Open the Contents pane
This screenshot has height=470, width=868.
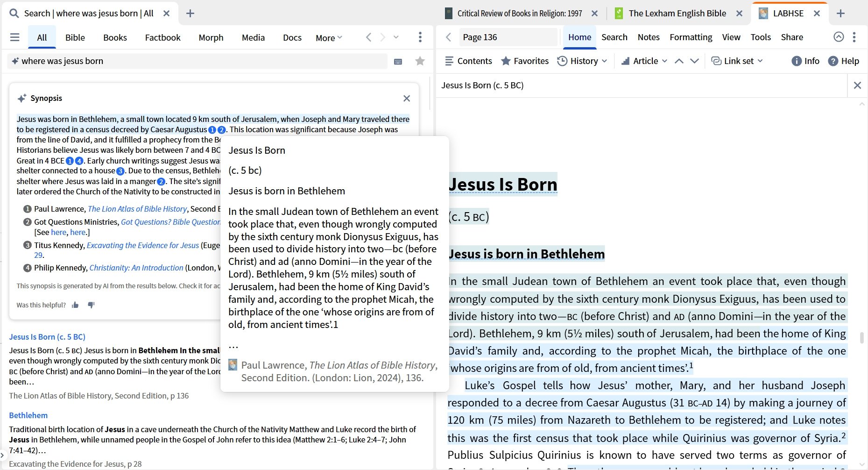468,61
